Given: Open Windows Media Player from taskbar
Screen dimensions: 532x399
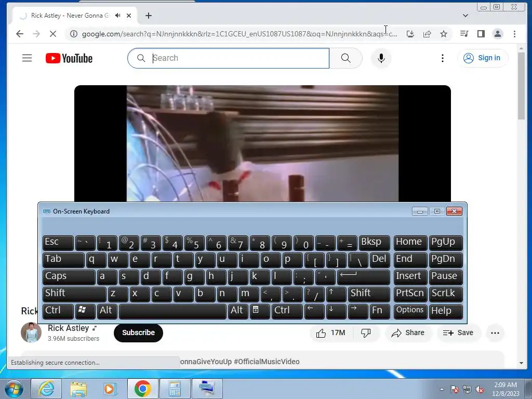Looking at the screenshot, I should point(110,389).
